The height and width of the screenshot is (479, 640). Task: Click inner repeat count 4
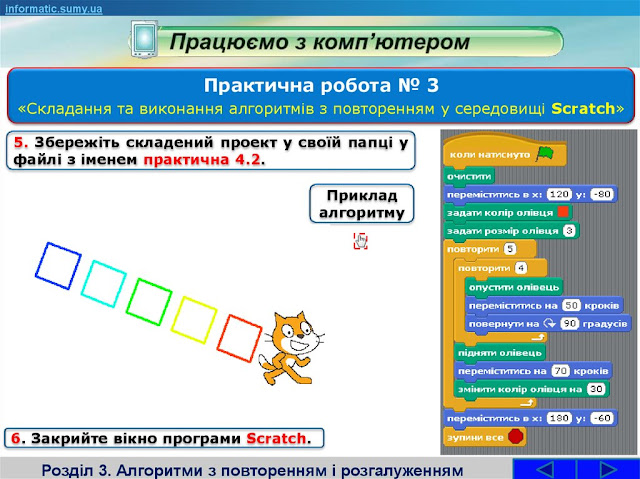click(x=520, y=268)
